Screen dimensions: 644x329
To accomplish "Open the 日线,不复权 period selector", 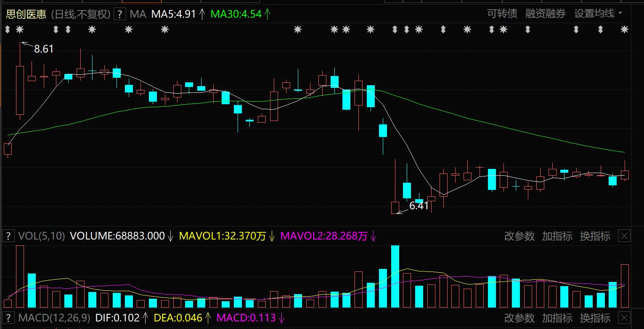I will pos(80,14).
